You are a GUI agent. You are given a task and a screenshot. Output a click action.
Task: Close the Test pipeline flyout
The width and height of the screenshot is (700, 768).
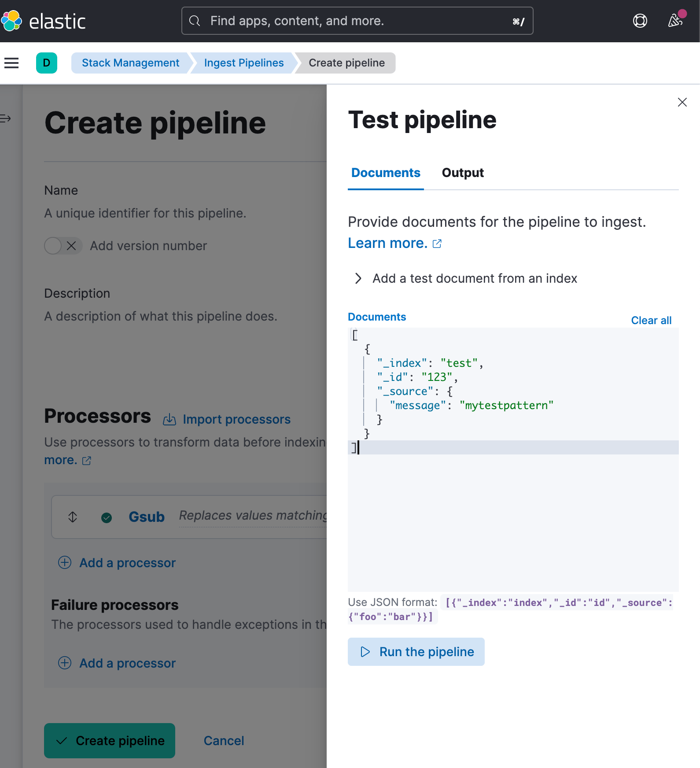[682, 102]
